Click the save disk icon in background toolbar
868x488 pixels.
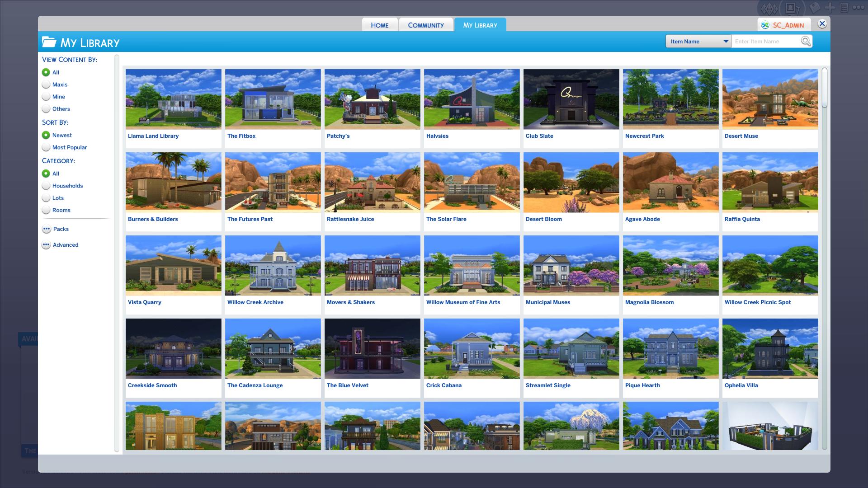click(815, 7)
